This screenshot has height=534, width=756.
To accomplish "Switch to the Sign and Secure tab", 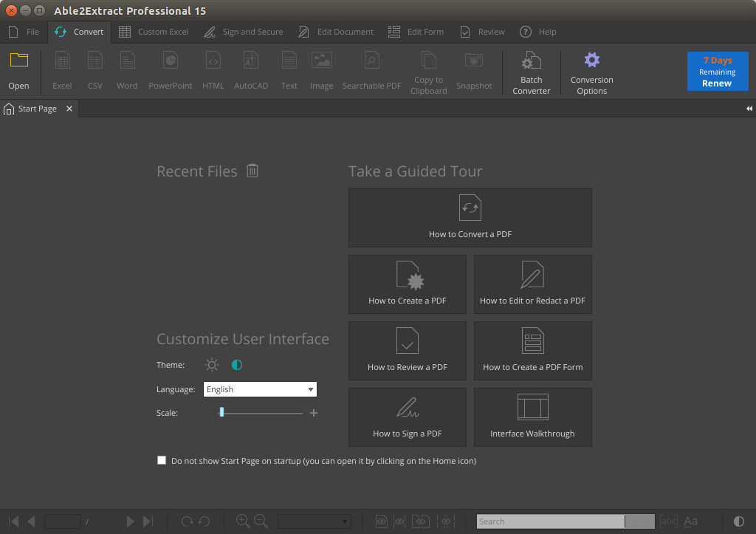I will pos(244,32).
